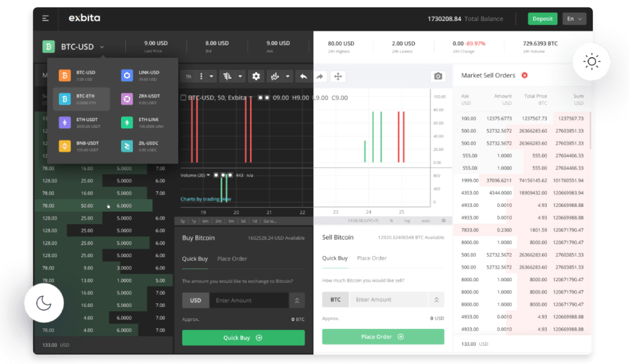The height and width of the screenshot is (364, 629).
Task: Click the compare symbols icon
Action: [x=228, y=76]
